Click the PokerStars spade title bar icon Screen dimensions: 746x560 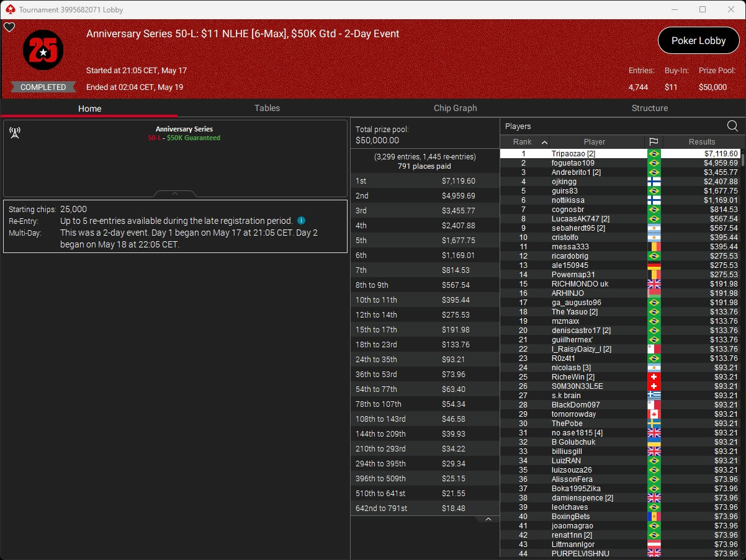(9, 9)
